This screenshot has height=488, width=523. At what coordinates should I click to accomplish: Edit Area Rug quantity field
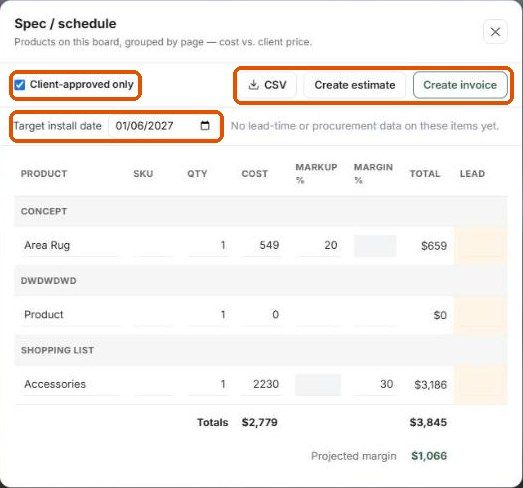coord(209,246)
